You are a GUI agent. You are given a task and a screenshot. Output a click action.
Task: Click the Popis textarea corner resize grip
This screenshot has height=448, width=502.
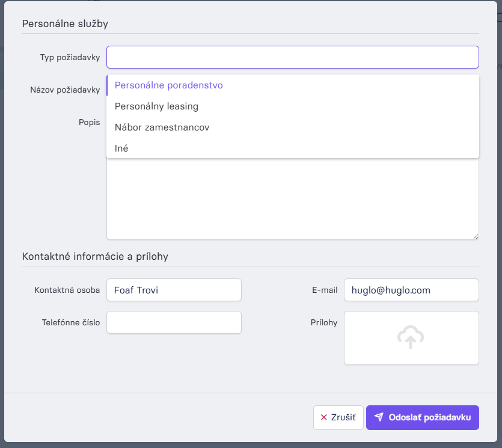(476, 236)
